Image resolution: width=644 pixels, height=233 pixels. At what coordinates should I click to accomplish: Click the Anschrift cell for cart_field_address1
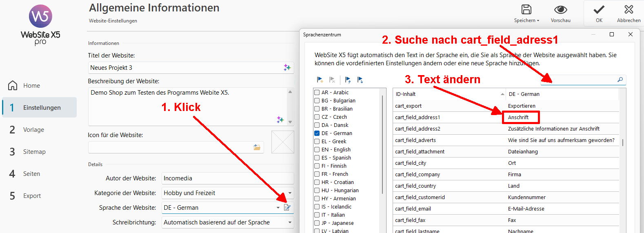point(521,118)
